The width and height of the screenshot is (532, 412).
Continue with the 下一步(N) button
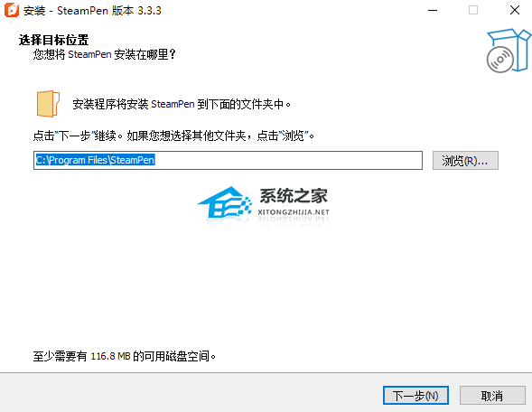pyautogui.click(x=415, y=396)
